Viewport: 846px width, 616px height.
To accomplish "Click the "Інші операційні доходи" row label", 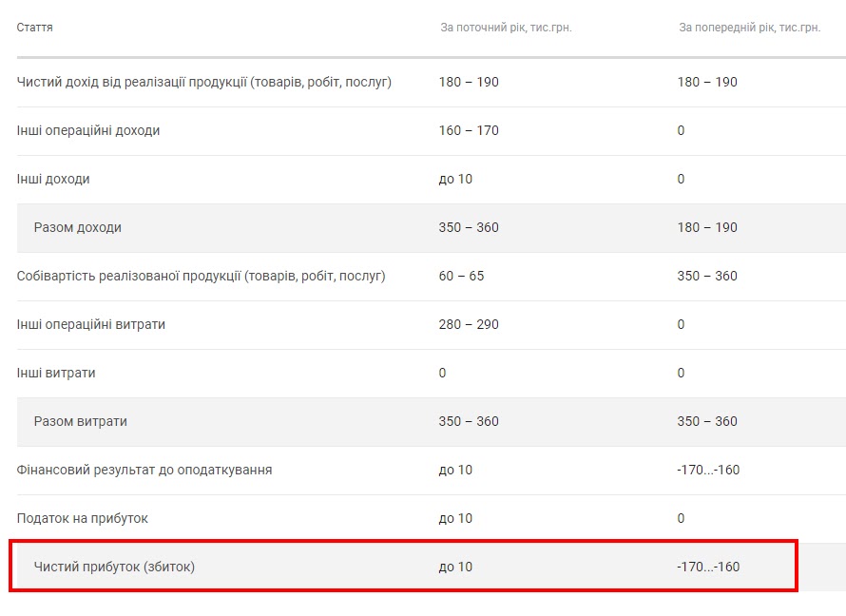I will pyautogui.click(x=88, y=130).
